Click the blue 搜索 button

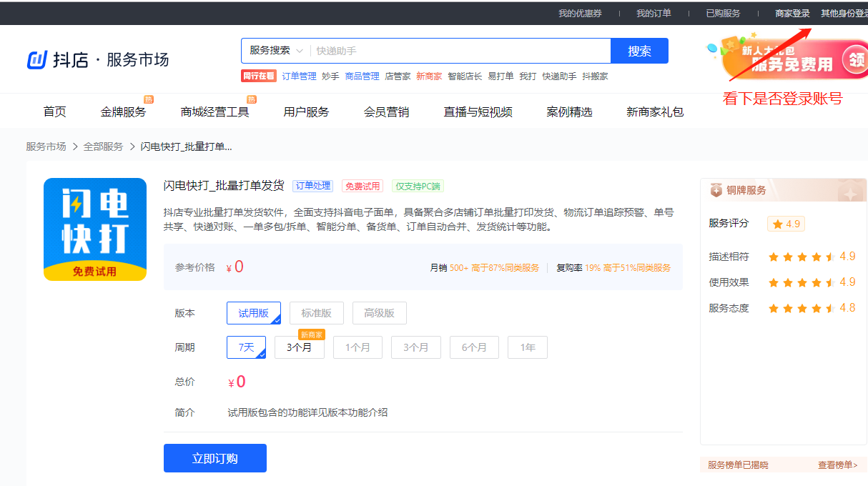click(639, 51)
